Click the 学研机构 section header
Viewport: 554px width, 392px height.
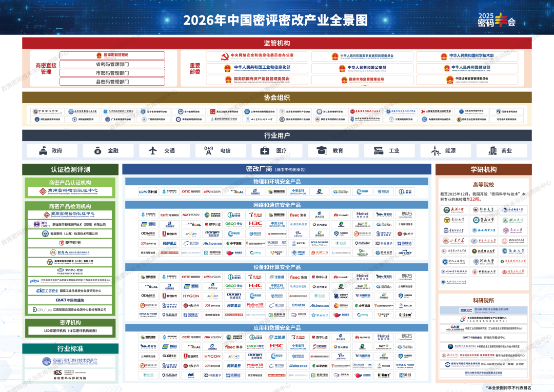click(483, 169)
